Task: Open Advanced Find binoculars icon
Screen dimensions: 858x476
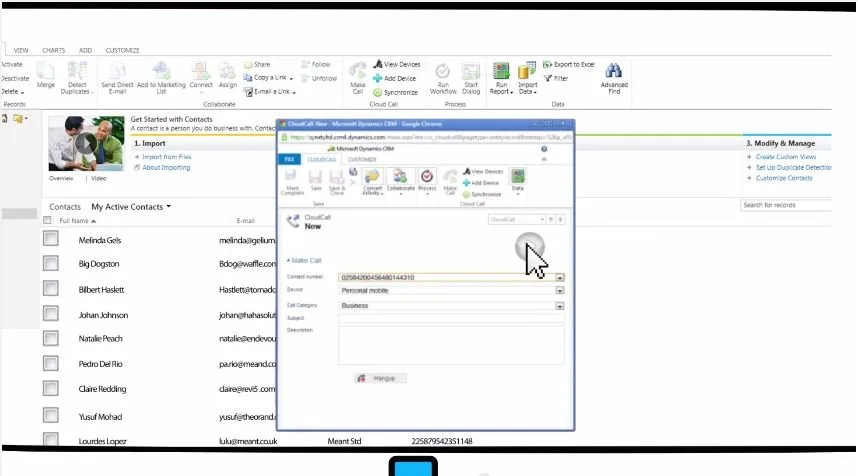Action: (614, 78)
